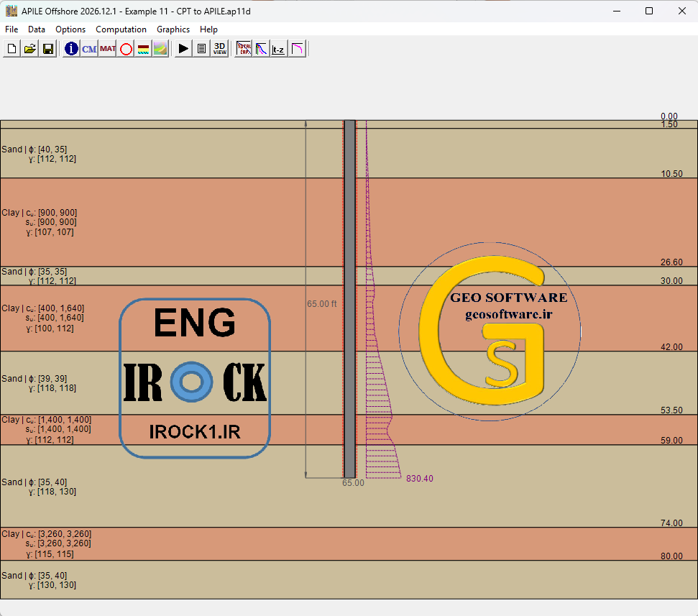Close the APILE Offshore window
This screenshot has height=616, width=698.
(x=682, y=11)
